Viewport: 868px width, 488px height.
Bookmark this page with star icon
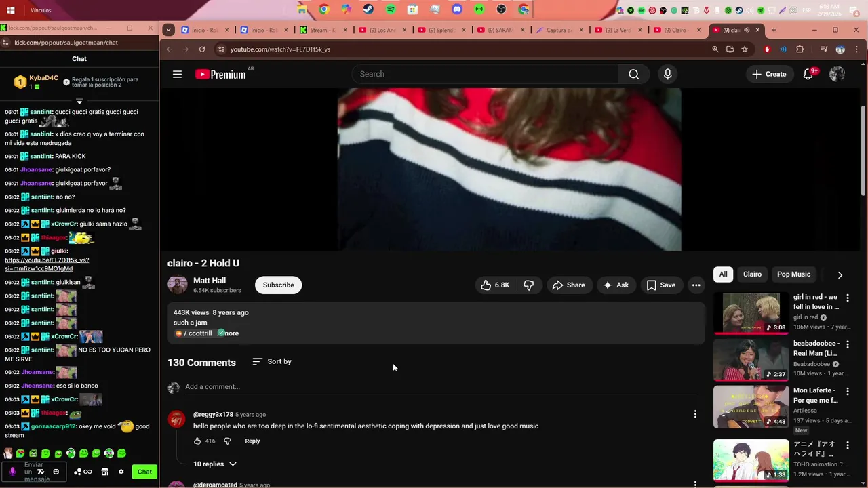745,49
